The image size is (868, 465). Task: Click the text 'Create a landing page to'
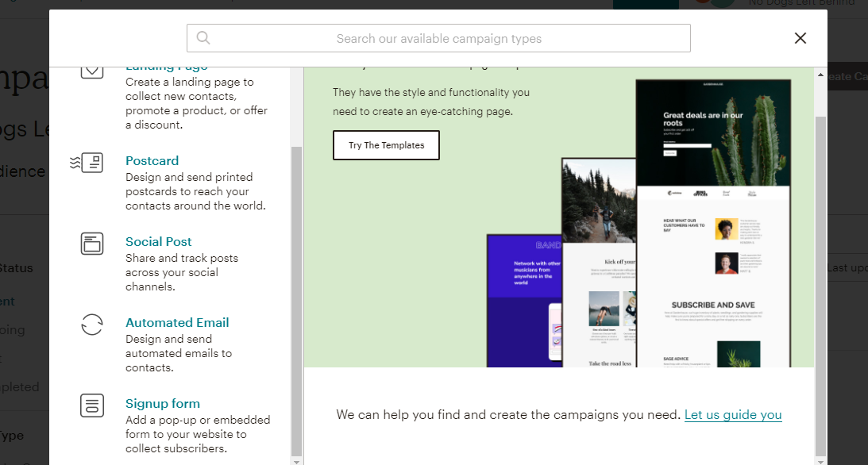189,82
